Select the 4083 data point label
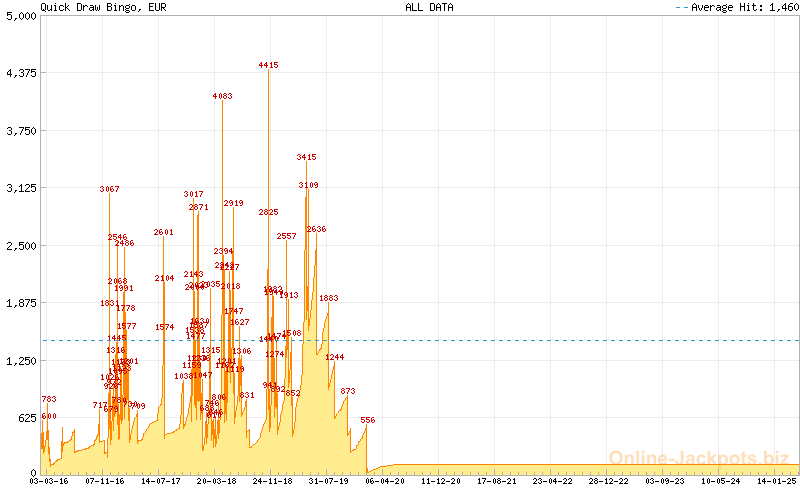800x490 pixels. tap(222, 96)
